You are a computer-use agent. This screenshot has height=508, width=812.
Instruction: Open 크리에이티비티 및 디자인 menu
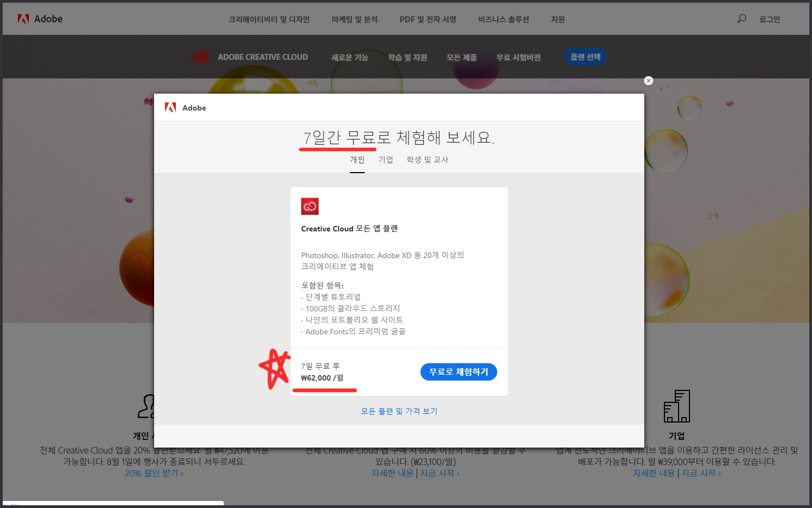pyautogui.click(x=269, y=20)
